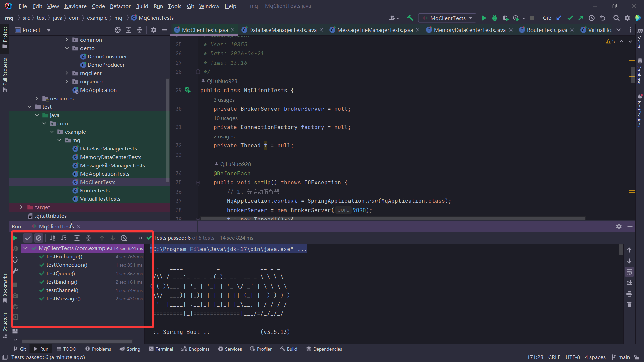
Task: Open the Terminal tool window
Action: pos(161,349)
